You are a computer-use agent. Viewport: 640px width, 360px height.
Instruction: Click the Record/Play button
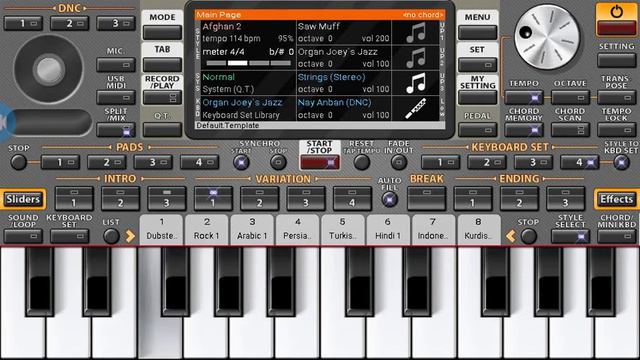point(162,98)
